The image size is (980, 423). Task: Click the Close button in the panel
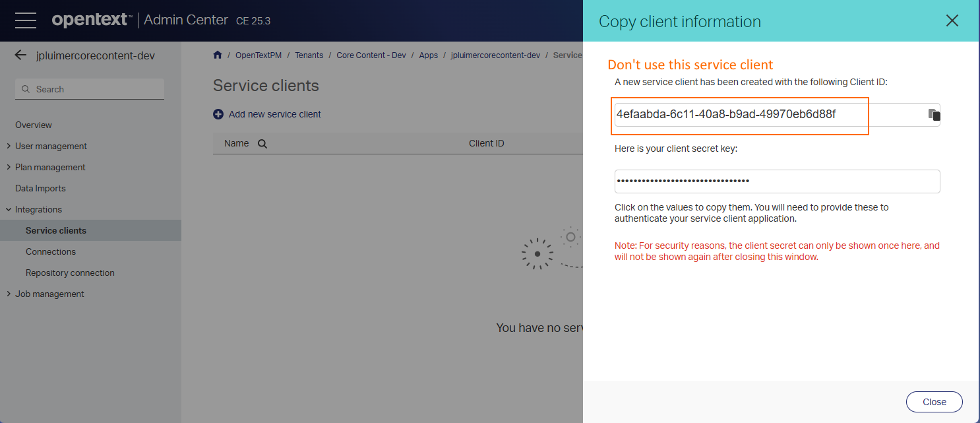[934, 402]
